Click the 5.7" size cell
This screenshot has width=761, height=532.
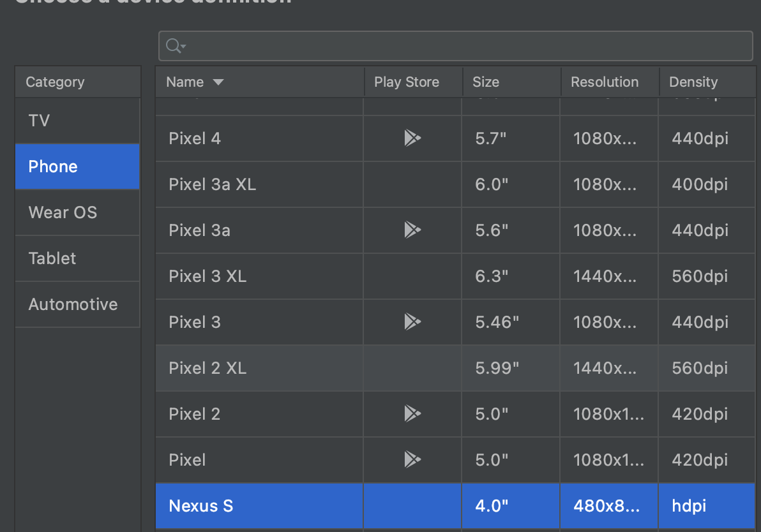point(511,138)
